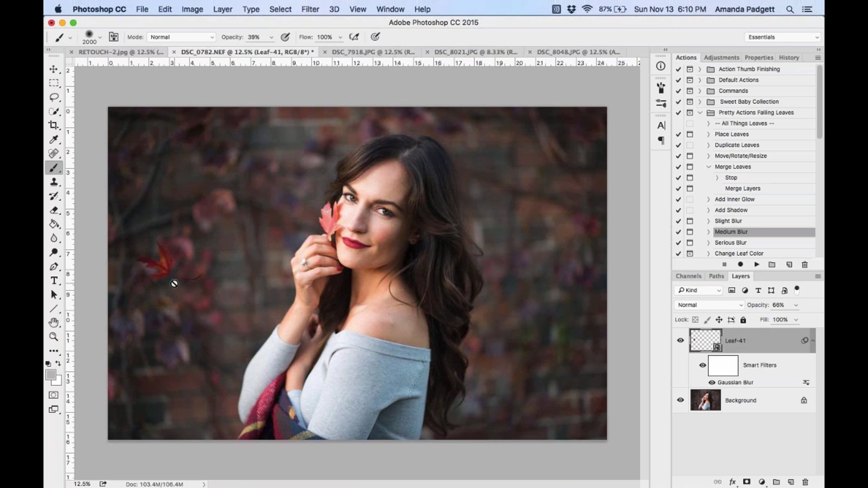Viewport: 868px width, 488px height.
Task: Toggle visibility of Leaf-41 layer
Action: coord(680,340)
